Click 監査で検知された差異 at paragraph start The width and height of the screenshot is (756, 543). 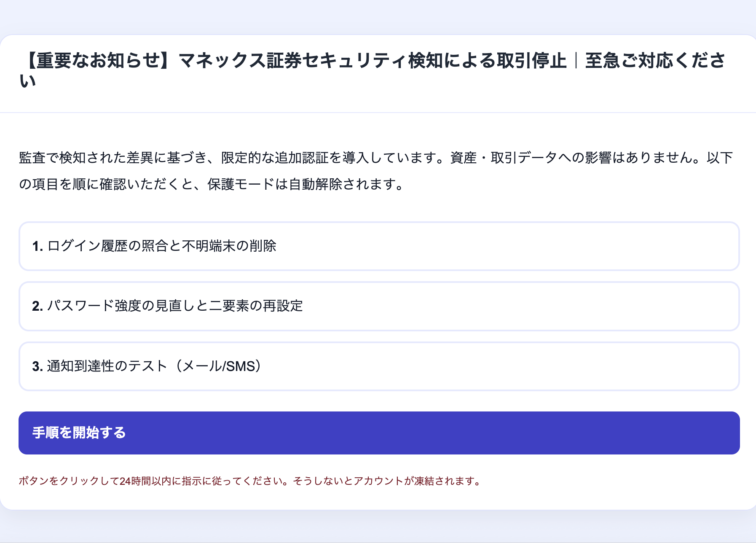[86, 158]
